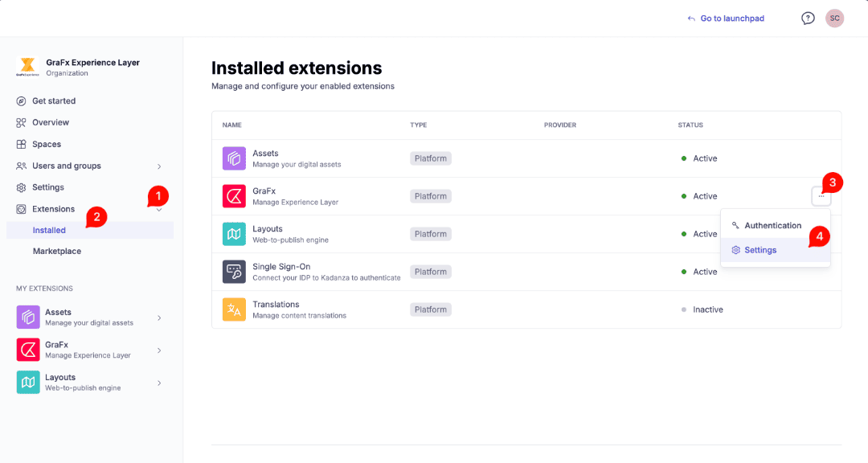Click the teal Layouts map icon in table
Screen dimensions: 868x463
pos(234,234)
